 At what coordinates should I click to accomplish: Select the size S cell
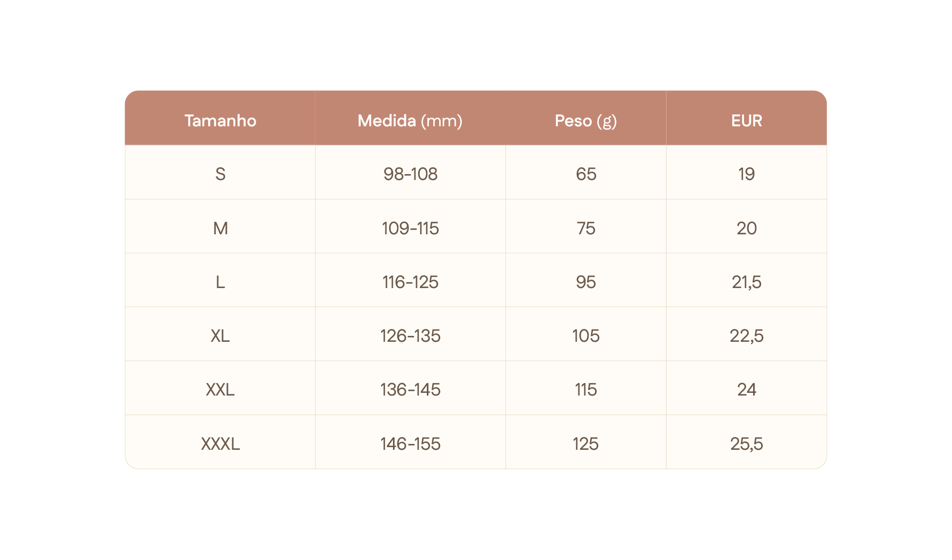point(220,174)
